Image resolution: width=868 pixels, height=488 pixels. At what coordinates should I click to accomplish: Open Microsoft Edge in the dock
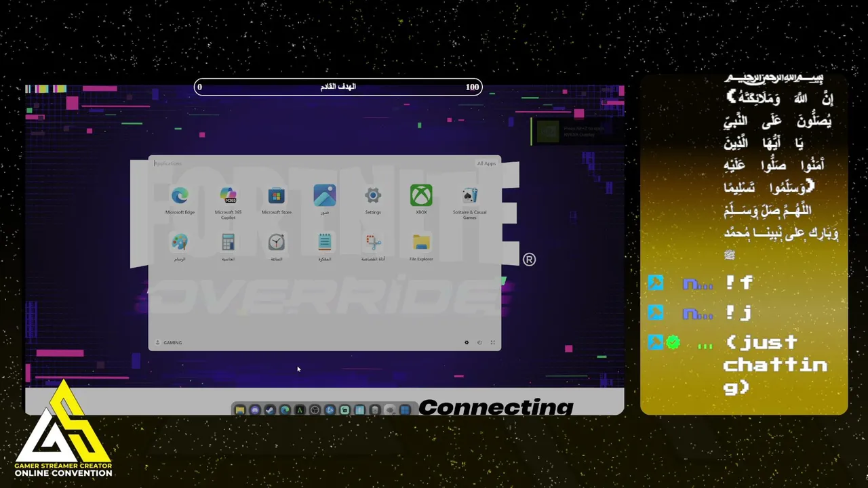point(285,410)
